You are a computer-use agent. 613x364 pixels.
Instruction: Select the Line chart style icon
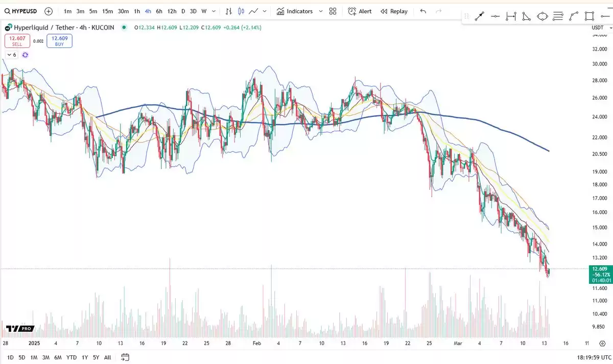[253, 11]
